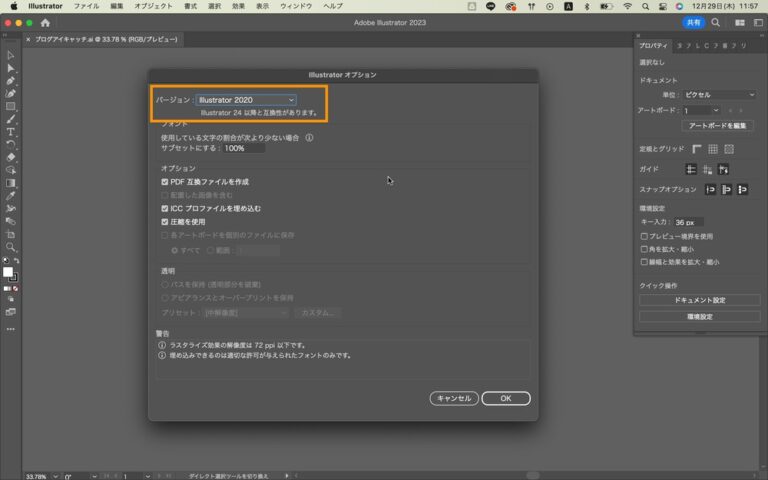Select the Eyedropper tool

(10, 195)
